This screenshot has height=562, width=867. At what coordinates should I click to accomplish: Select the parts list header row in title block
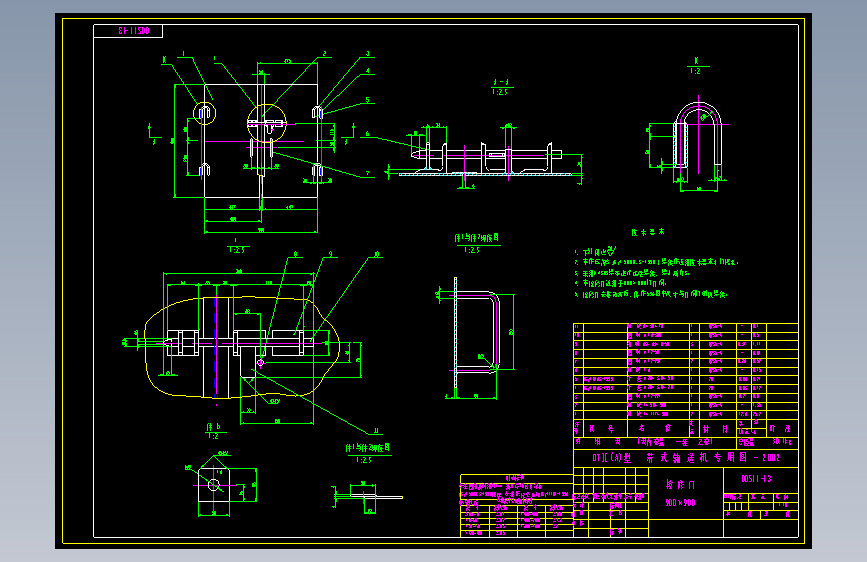pyautogui.click(x=686, y=428)
